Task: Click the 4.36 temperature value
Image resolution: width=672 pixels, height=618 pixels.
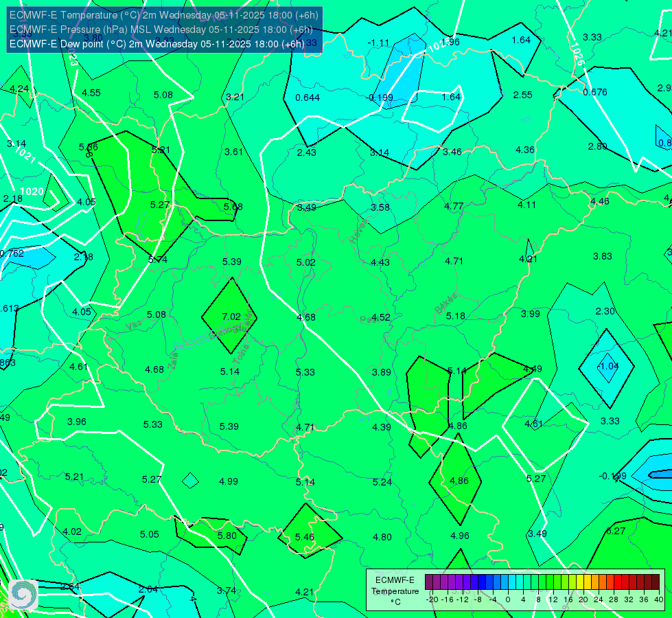Action: (525, 150)
